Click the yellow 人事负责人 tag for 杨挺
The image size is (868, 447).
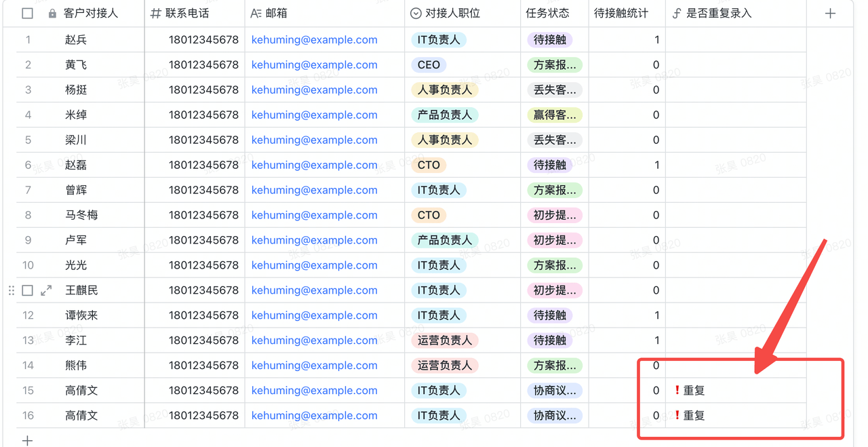coord(444,90)
